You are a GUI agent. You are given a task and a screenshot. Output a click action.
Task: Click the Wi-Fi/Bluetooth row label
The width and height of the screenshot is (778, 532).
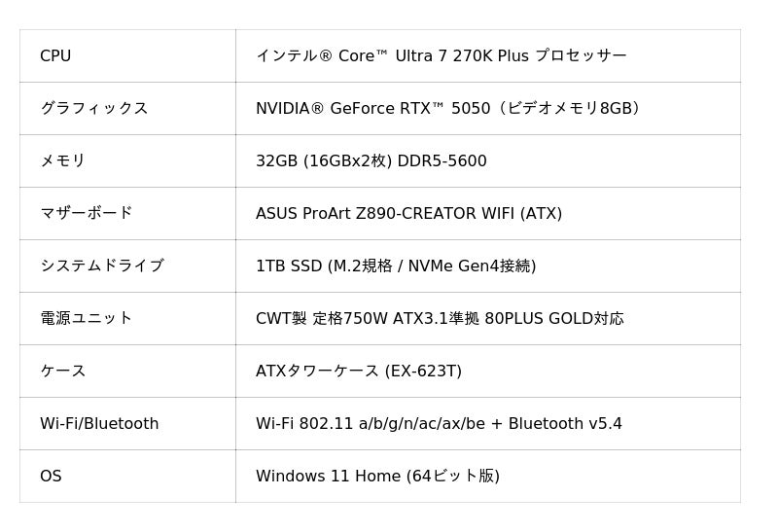99,424
